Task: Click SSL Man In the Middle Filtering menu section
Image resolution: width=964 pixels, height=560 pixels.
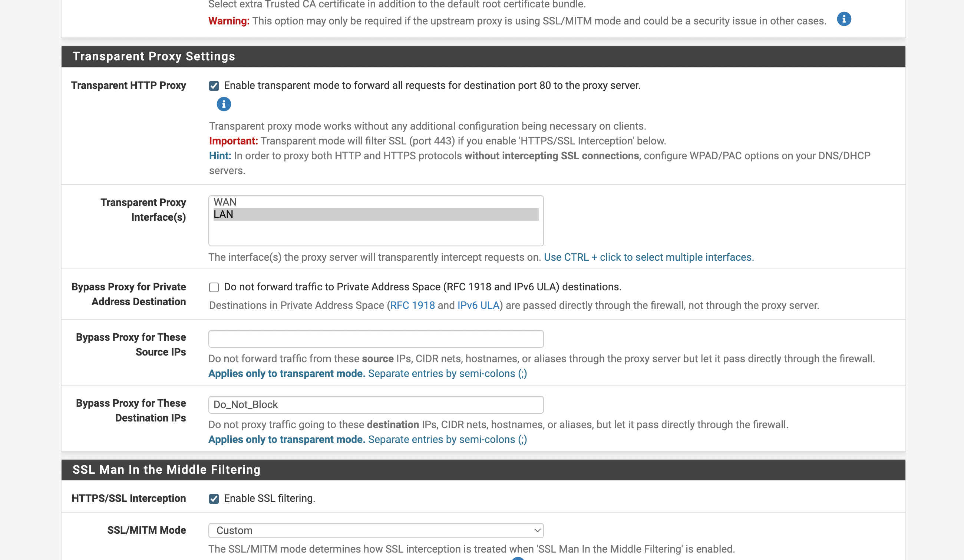Action: [x=167, y=469]
